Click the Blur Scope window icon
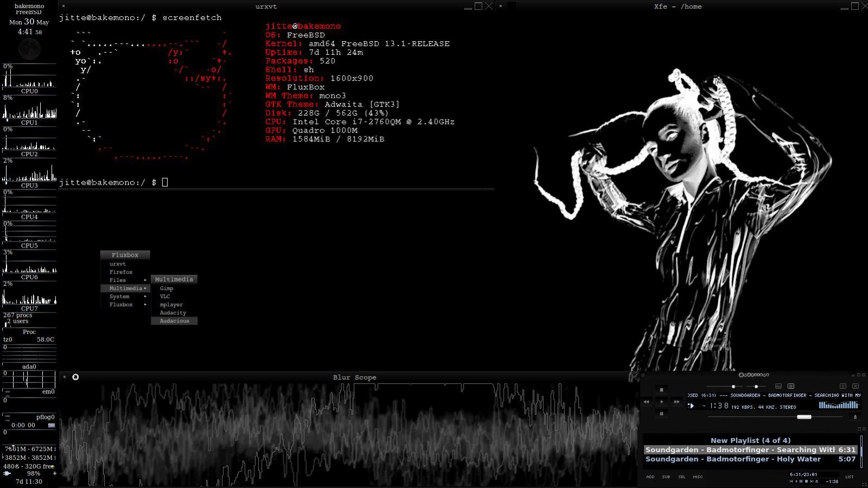 coord(75,377)
